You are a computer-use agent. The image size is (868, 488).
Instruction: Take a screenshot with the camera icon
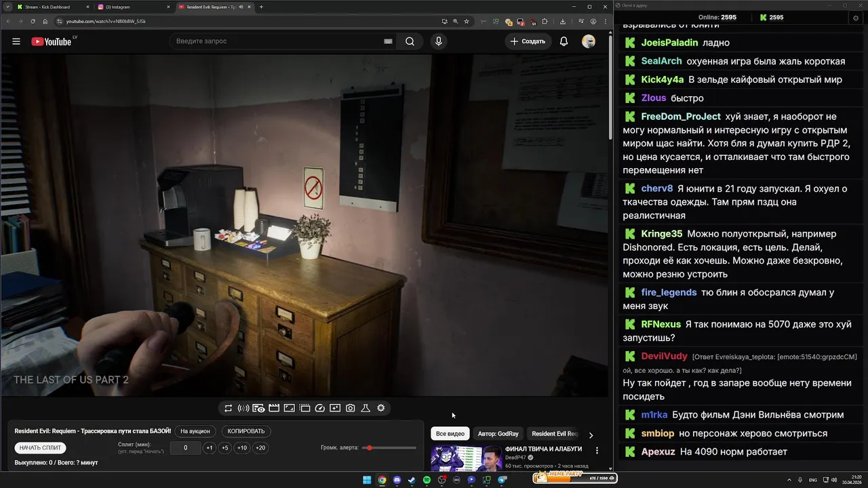tap(351, 408)
